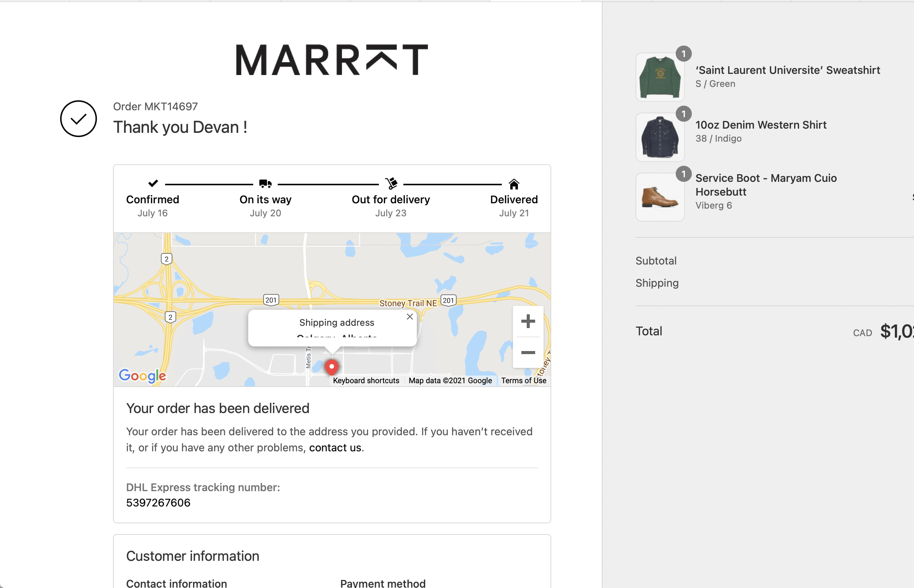Screen dimensions: 914x588
Task: Click the sweatshirt quantity badge
Action: point(683,54)
